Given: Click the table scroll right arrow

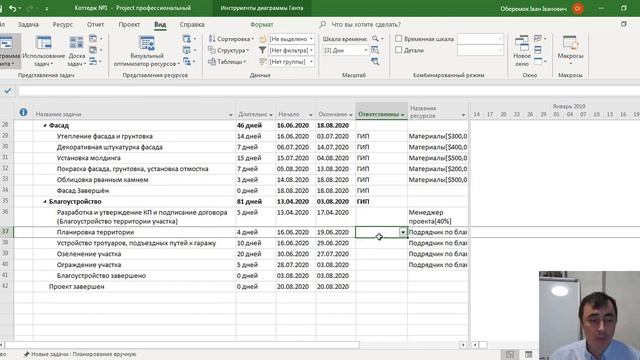Looking at the screenshot, I should [x=463, y=345].
